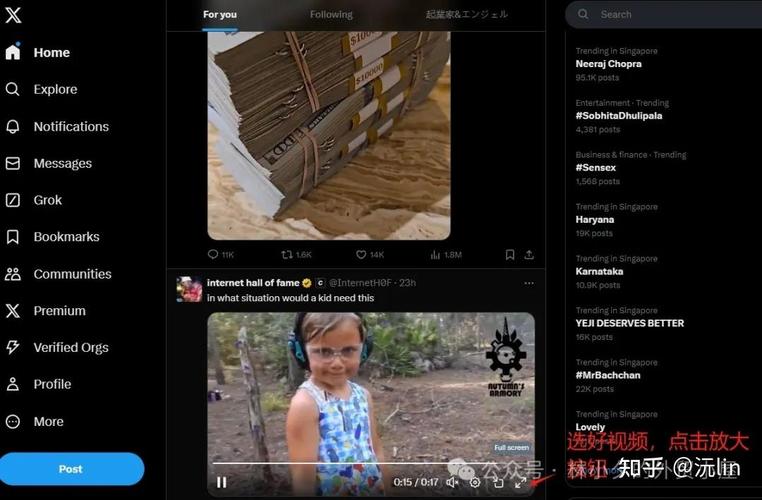The image size is (762, 500).
Task: Bookmark the money stack post
Action: pos(510,255)
